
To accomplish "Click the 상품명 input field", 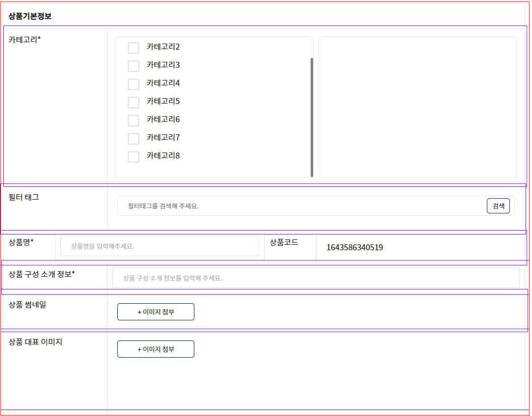I will (x=160, y=246).
